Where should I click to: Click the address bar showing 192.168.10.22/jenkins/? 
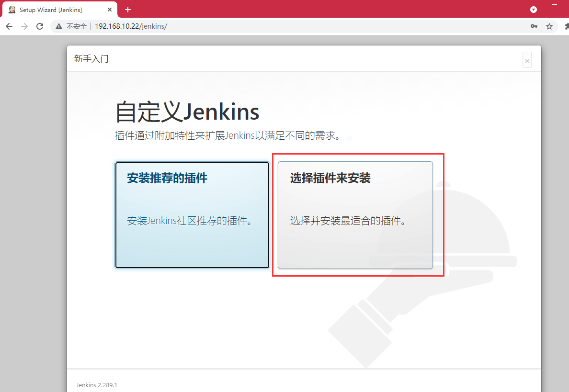(304, 26)
